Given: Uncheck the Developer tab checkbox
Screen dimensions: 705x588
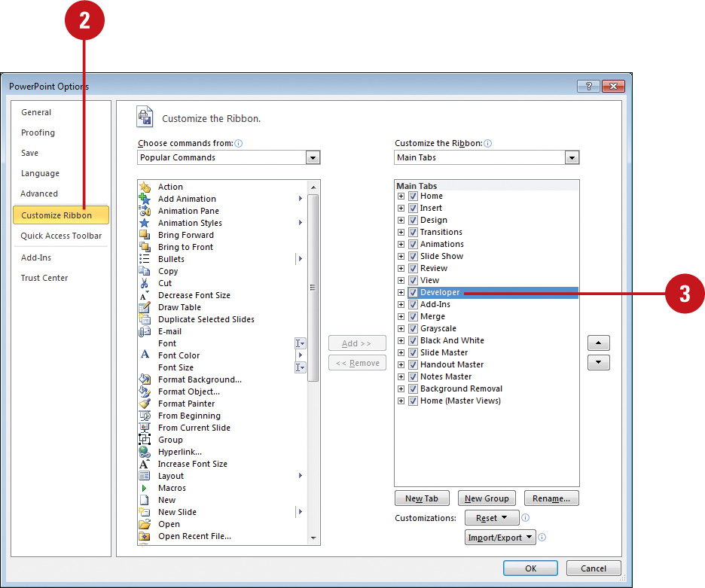Looking at the screenshot, I should [x=413, y=292].
